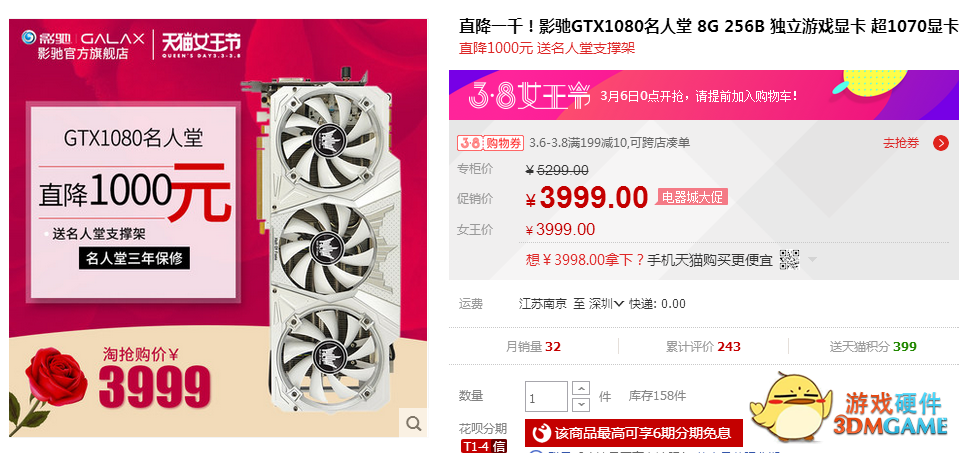The height and width of the screenshot is (453, 970).
Task: Decrease quantity with the down arrow
Action: [x=581, y=405]
